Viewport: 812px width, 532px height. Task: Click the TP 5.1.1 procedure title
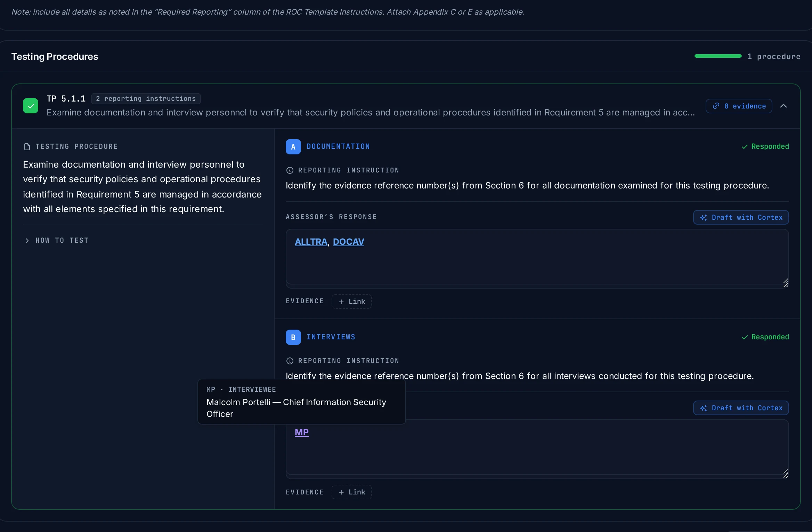(66, 98)
